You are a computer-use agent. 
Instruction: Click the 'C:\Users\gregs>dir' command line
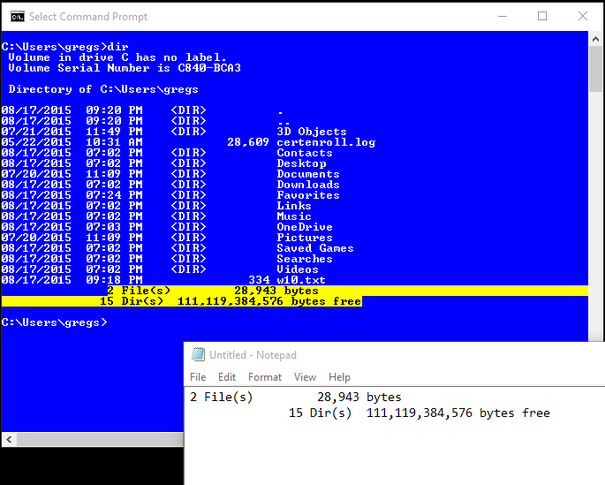pyautogui.click(x=65, y=47)
